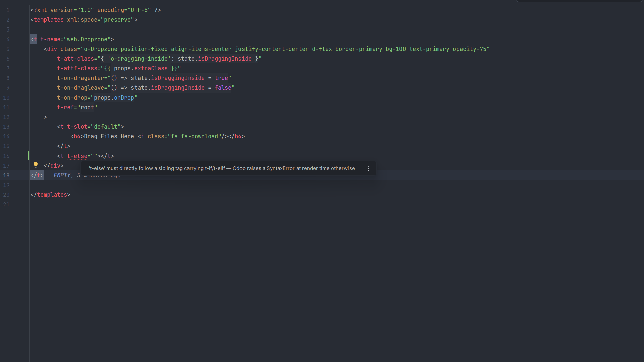Click the green change marker beside line 16
Viewport: 644px width, 362px height.
(x=28, y=156)
